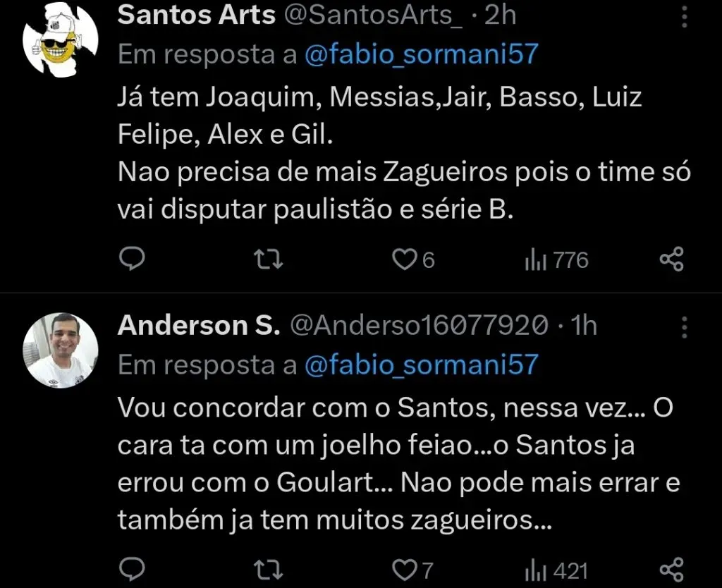Open the @Anderso16077920 handle

click(419, 326)
